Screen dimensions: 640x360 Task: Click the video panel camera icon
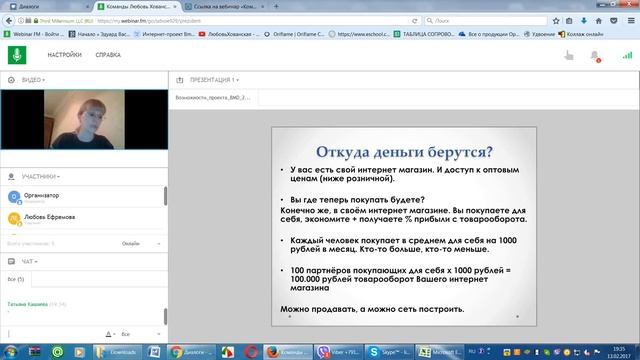(11, 80)
